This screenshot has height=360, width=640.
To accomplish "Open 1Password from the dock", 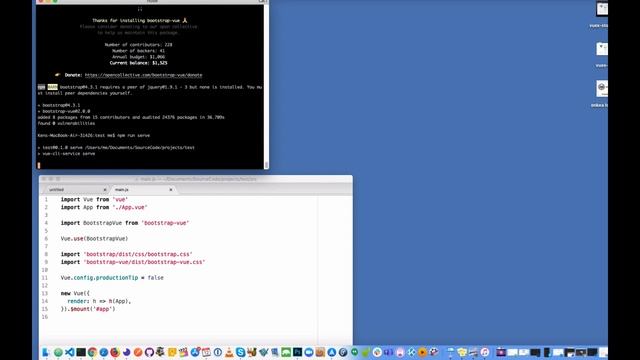I will coord(218,352).
